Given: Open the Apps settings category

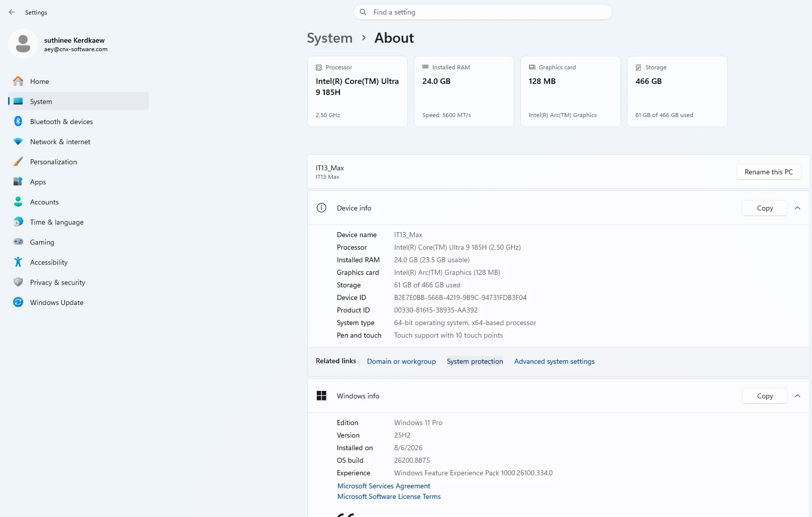Looking at the screenshot, I should (x=78, y=182).
